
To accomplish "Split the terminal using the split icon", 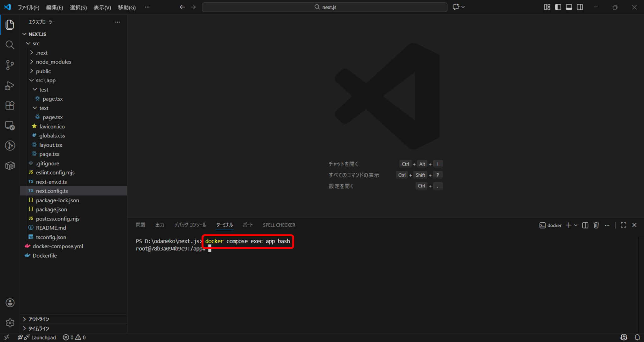I will point(585,225).
